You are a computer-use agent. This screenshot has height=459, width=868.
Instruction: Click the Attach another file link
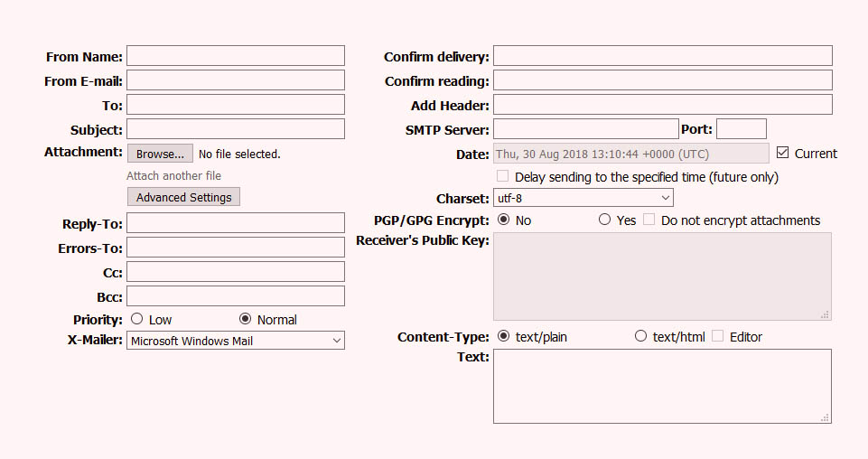point(173,176)
